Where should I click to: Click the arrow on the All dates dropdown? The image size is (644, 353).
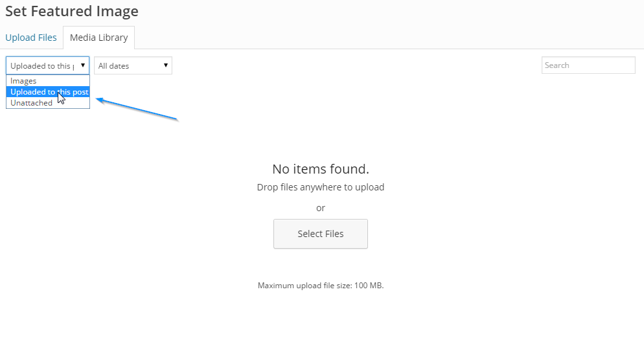point(165,65)
